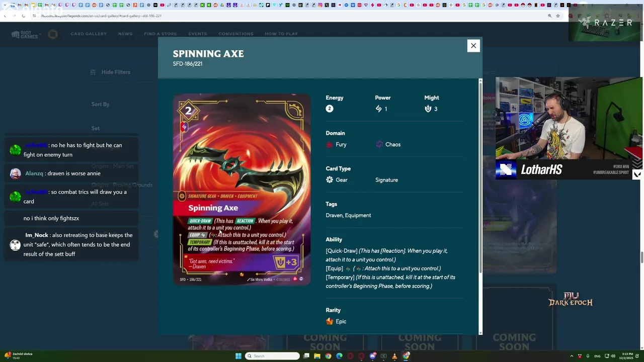The height and width of the screenshot is (362, 644).
Task: Open the Windows Start menu
Action: (x=238, y=356)
